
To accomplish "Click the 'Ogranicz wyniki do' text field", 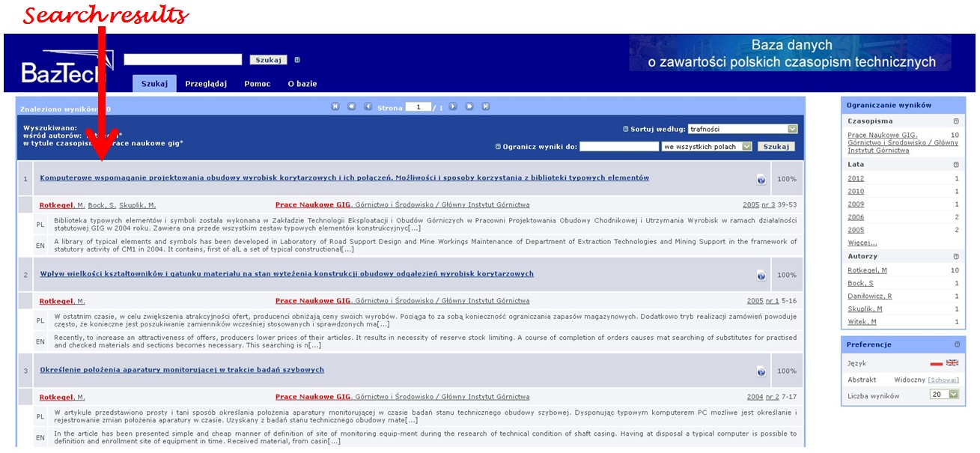I will (618, 147).
